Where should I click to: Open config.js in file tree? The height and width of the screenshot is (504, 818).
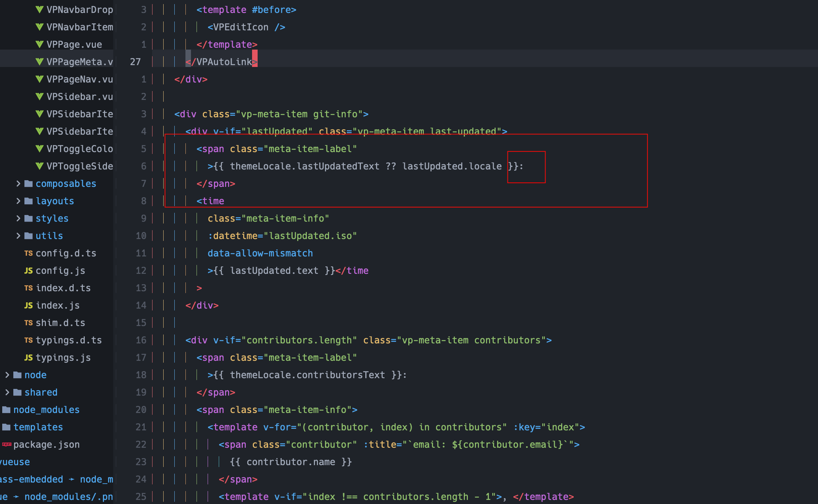[x=60, y=271]
